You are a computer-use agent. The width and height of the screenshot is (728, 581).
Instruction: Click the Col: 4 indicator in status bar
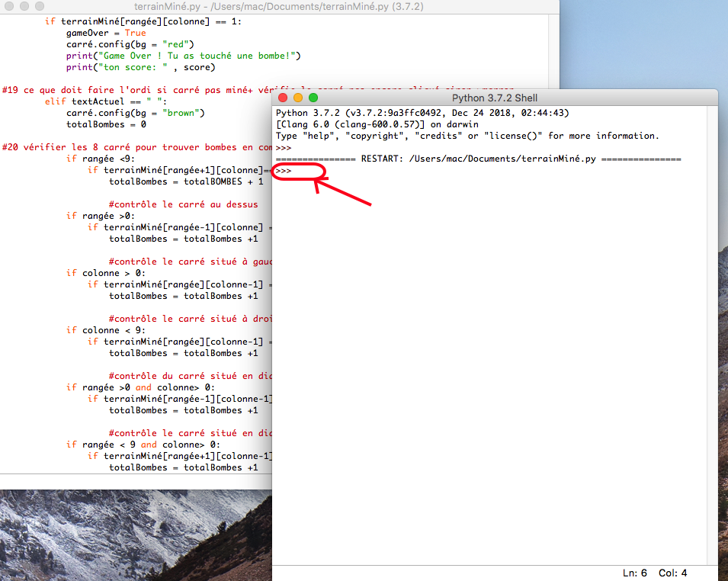(672, 572)
